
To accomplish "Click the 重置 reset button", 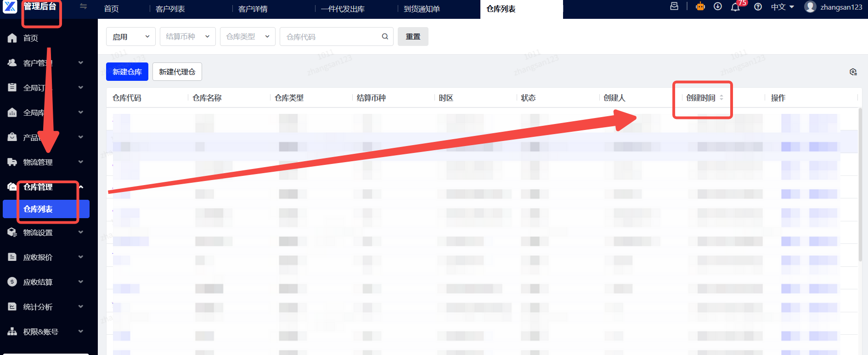I will coord(413,37).
